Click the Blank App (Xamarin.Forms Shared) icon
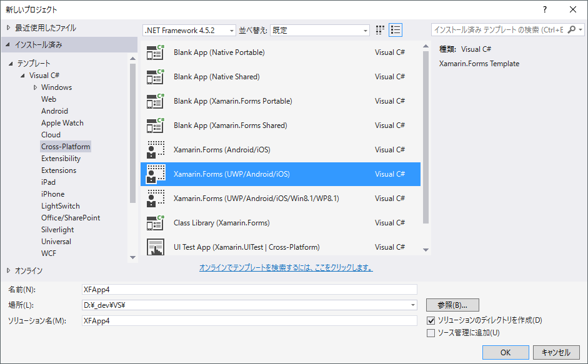Viewport: 588px width, 364px height. pos(155,125)
